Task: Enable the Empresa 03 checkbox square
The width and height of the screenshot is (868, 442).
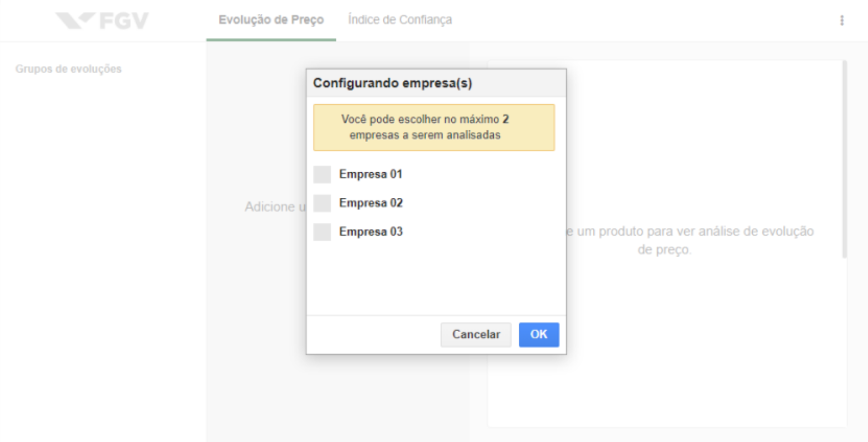Action: point(322,232)
